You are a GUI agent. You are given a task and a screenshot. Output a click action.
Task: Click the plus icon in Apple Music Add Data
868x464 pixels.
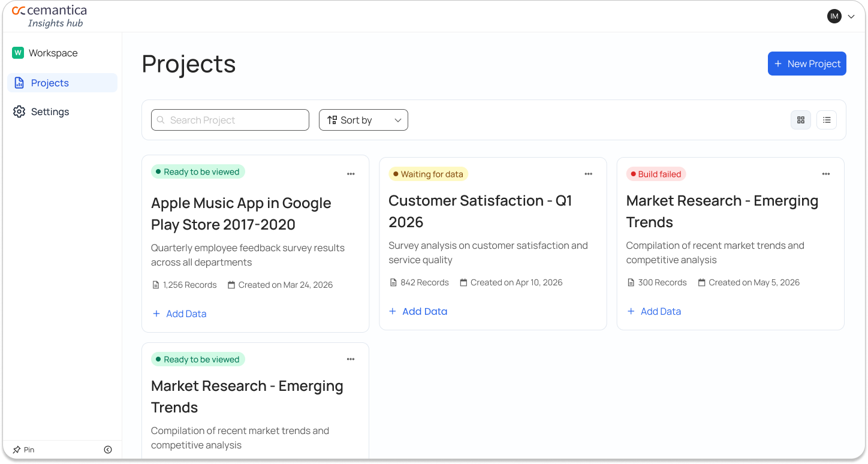[x=156, y=314]
